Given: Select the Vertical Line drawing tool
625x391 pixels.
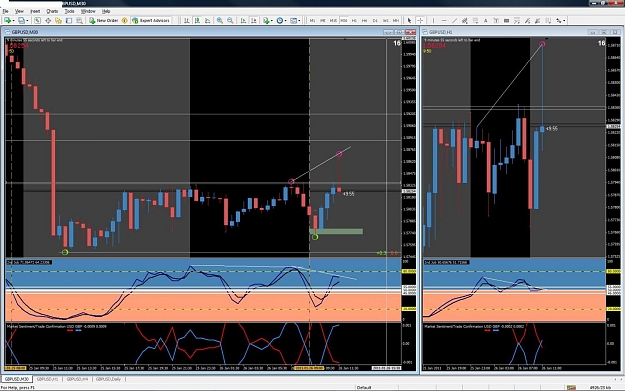Looking at the screenshot, I should (x=433, y=20).
